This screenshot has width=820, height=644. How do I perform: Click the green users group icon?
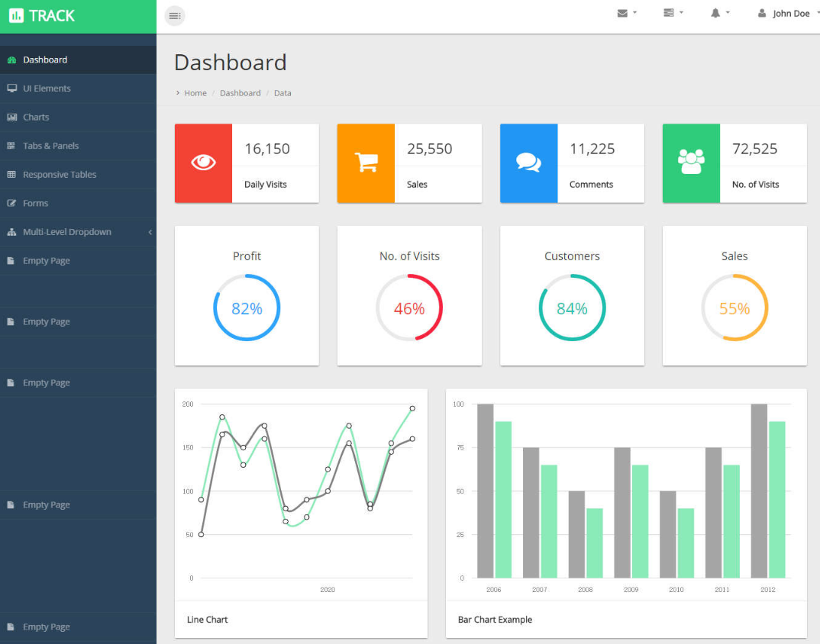click(691, 163)
